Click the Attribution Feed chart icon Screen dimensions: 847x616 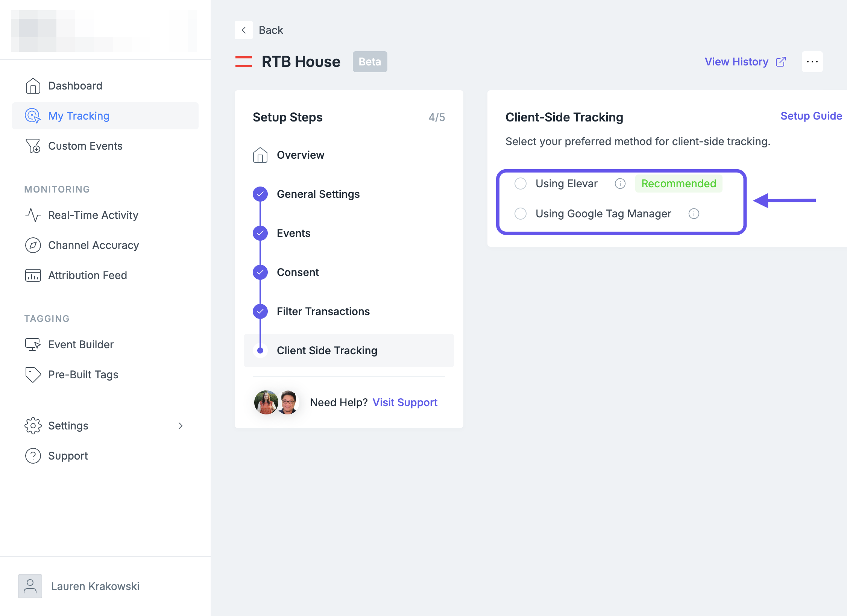(33, 275)
